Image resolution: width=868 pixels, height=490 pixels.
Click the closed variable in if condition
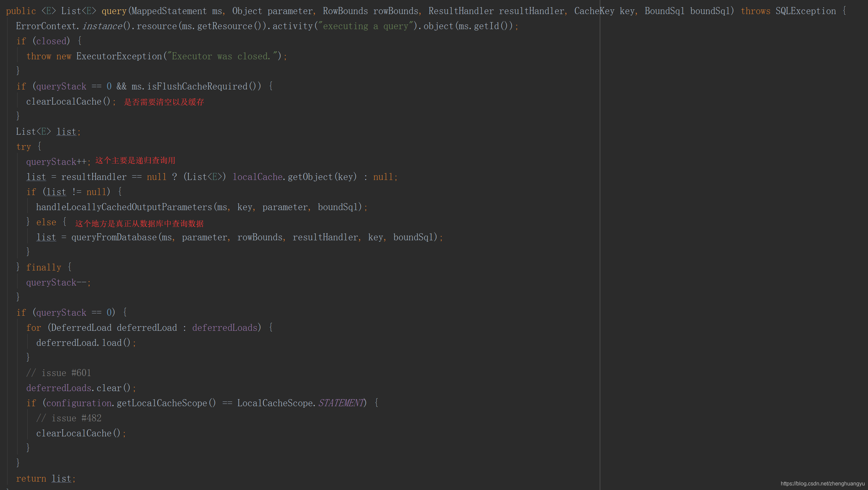[51, 41]
